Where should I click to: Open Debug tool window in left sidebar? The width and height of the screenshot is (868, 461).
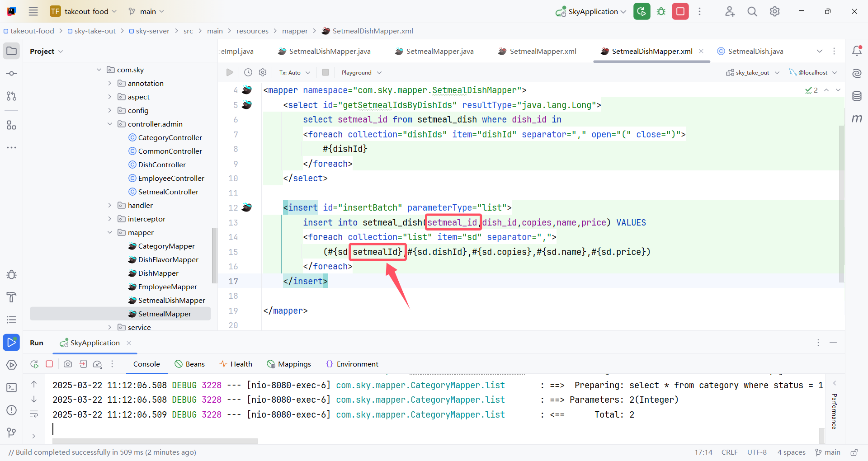click(x=12, y=274)
